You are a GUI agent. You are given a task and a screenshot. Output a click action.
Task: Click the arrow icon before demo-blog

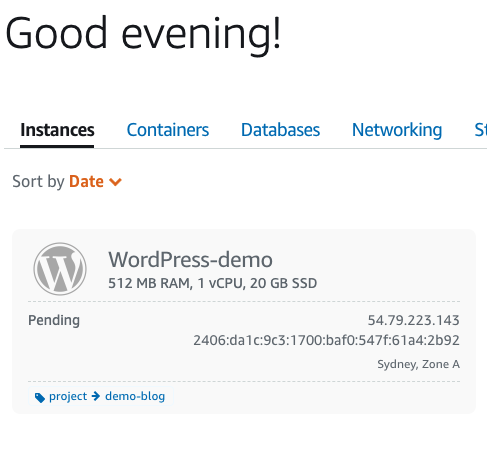(x=96, y=396)
